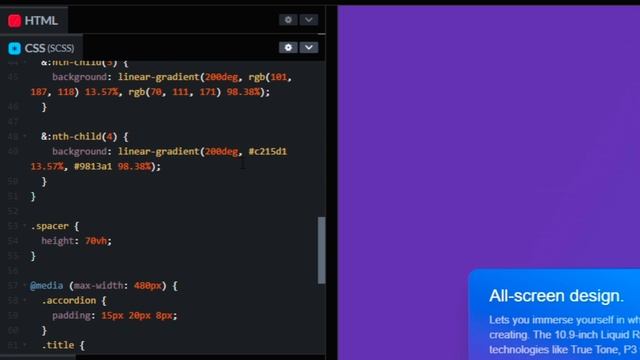Click the .accordion selector text
This screenshot has width=640, height=360.
point(69,300)
